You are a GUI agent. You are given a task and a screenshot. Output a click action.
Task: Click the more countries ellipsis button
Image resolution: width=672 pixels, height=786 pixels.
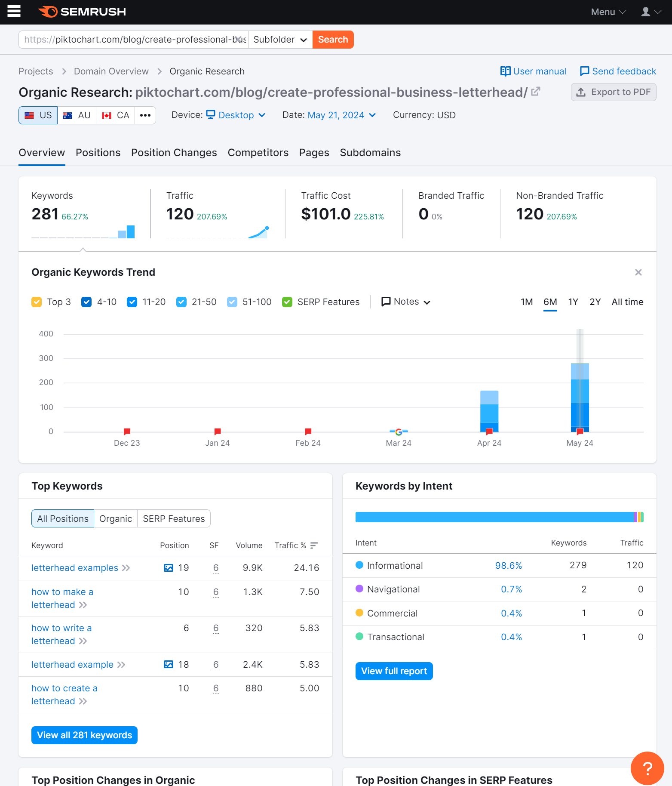(145, 115)
